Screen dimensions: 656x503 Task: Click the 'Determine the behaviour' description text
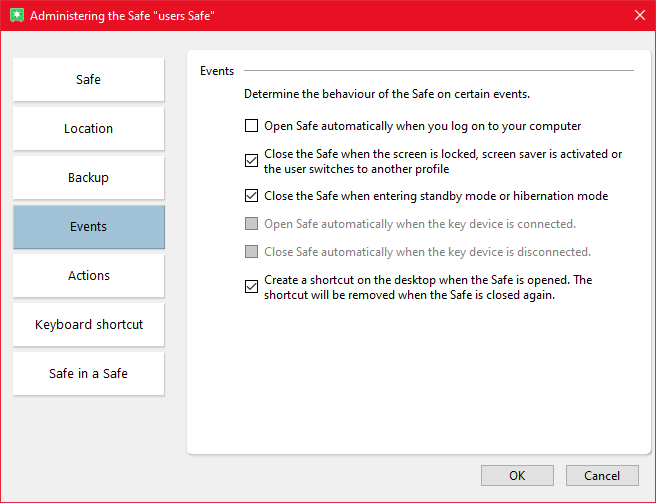click(x=387, y=95)
